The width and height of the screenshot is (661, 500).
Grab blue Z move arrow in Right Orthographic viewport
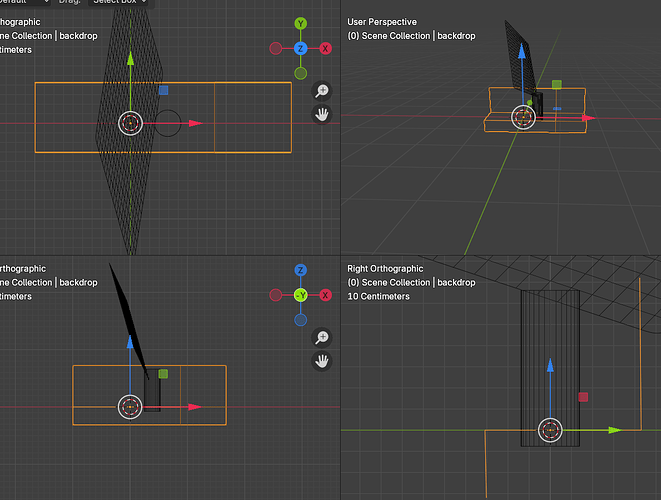pyautogui.click(x=550, y=365)
